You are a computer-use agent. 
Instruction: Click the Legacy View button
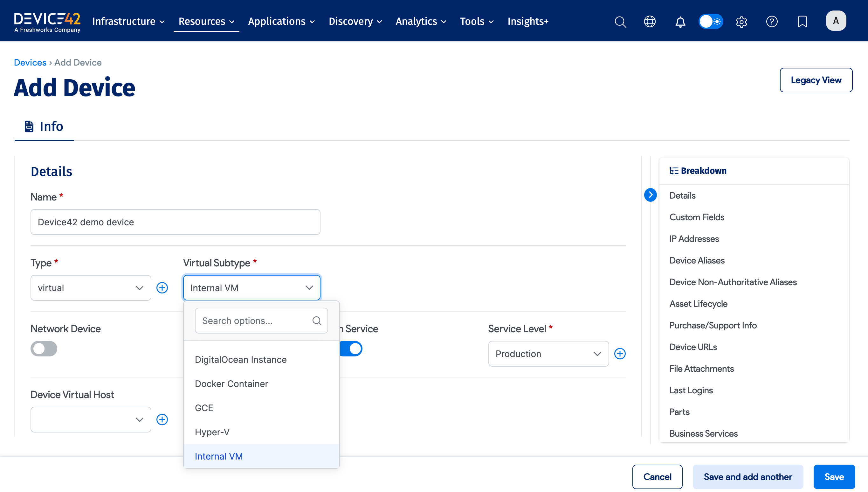click(816, 80)
